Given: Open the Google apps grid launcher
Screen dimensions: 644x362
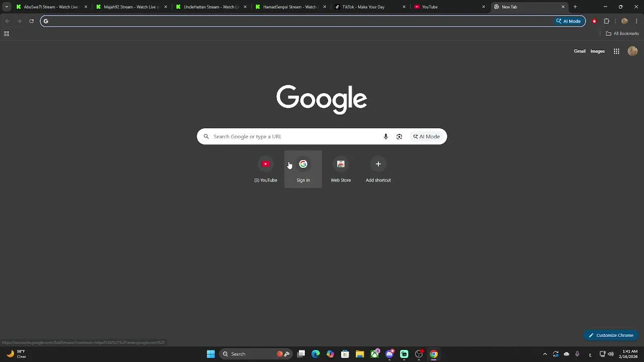Looking at the screenshot, I should (616, 51).
